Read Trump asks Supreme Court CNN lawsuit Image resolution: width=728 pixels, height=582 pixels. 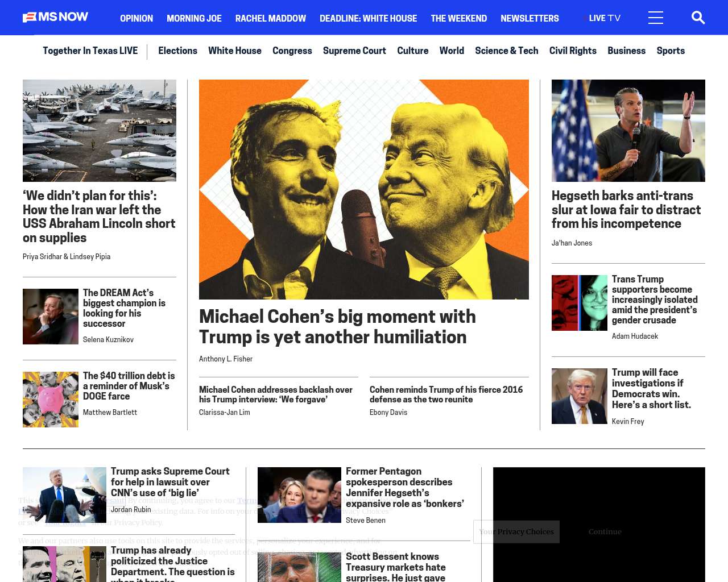pos(170,482)
